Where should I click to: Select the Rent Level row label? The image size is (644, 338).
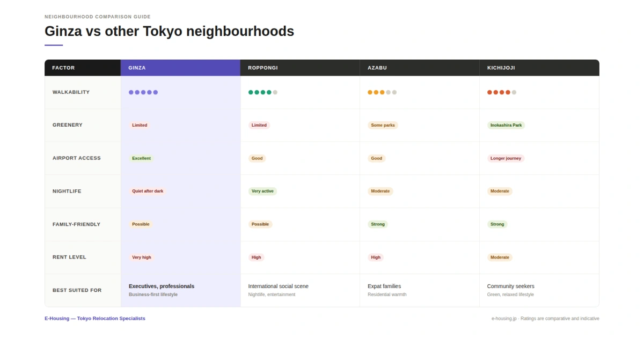[69, 257]
